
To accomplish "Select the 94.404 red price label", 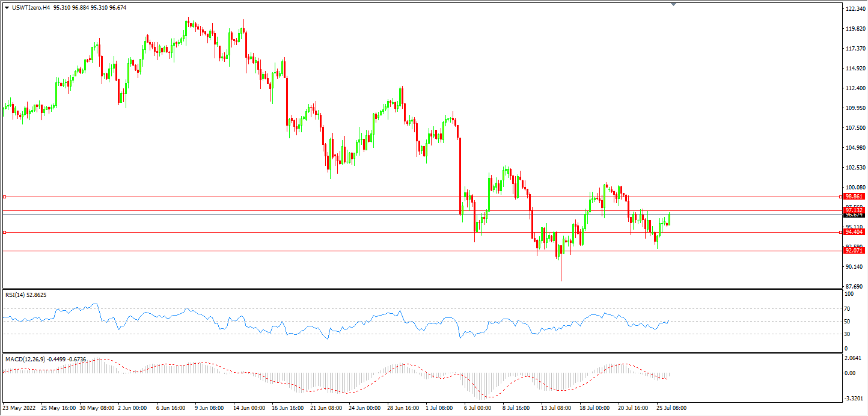I will [x=854, y=232].
